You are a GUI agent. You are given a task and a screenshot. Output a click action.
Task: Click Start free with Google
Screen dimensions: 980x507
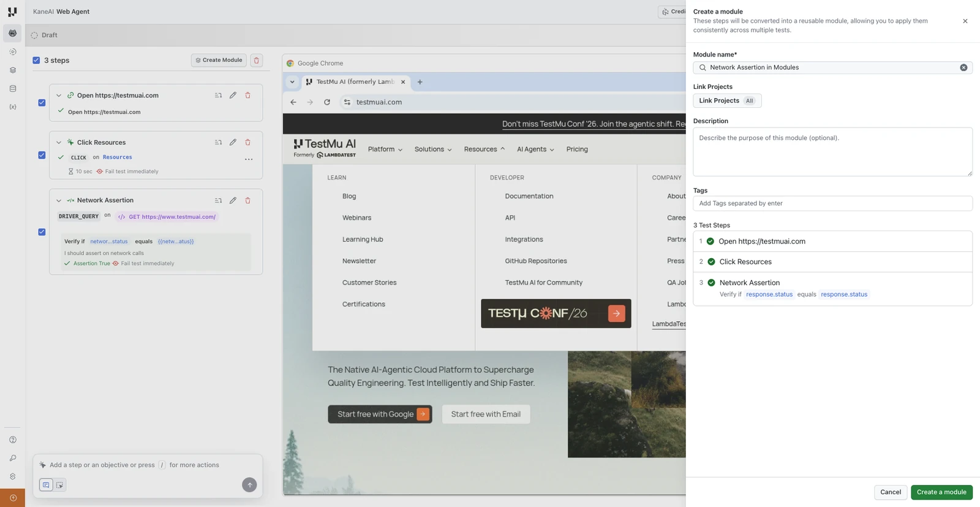pos(380,414)
